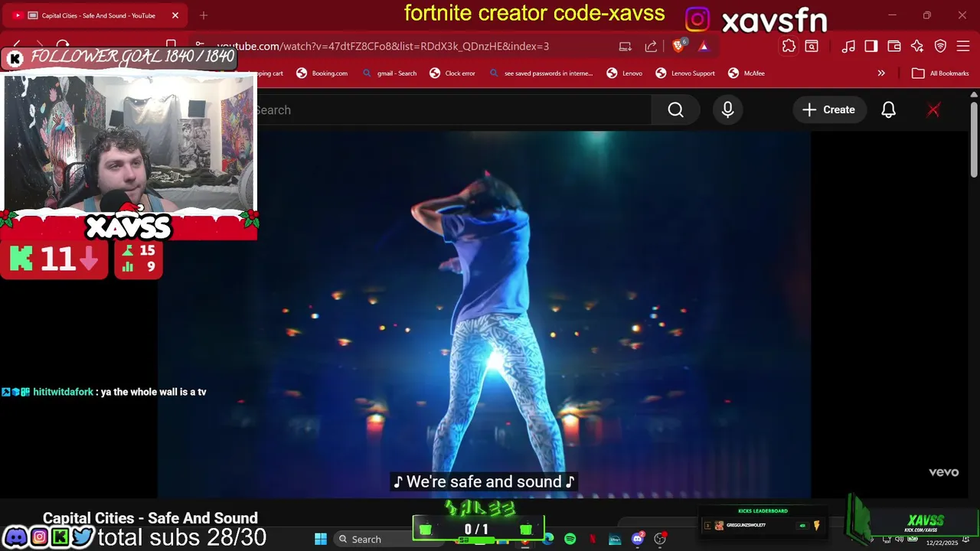Open a new browser tab
This screenshot has height=551, width=980.
[x=204, y=15]
